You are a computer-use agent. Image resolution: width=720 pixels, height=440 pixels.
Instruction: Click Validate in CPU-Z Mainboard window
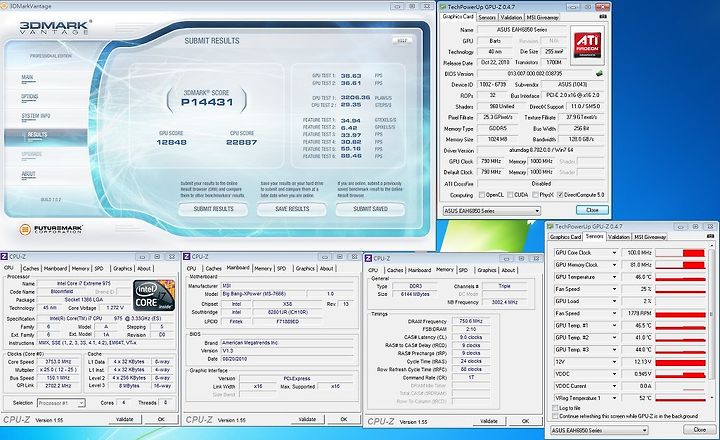pyautogui.click(x=307, y=419)
